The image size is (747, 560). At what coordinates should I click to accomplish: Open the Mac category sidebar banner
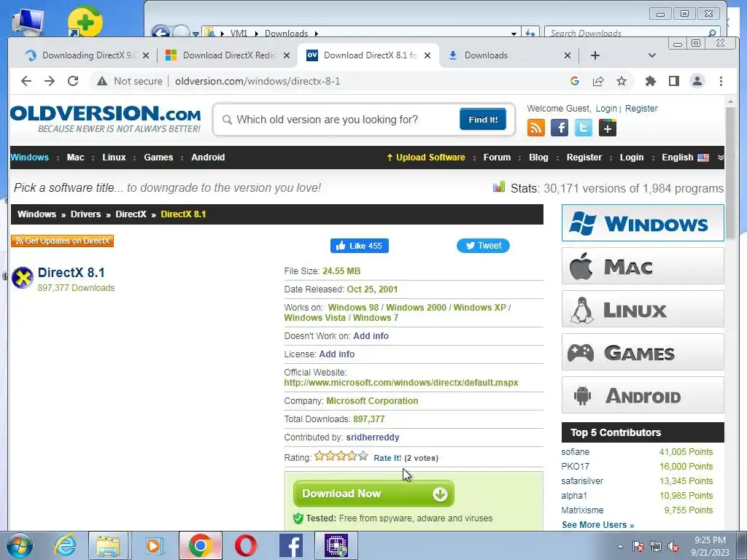point(643,266)
